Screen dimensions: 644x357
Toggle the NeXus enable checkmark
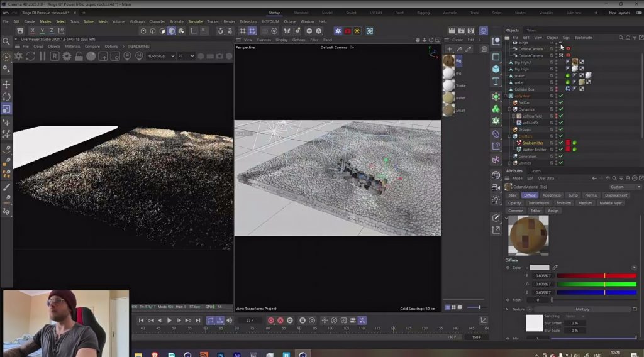(x=560, y=102)
